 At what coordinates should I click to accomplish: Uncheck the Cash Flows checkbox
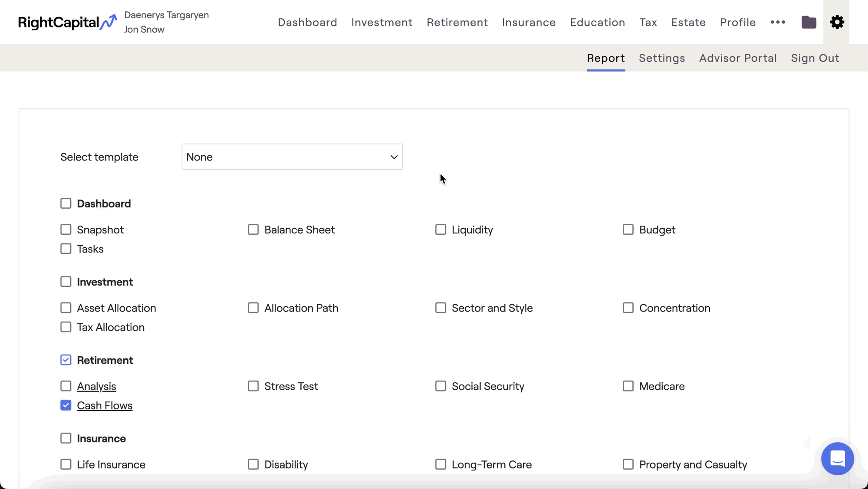coord(66,405)
